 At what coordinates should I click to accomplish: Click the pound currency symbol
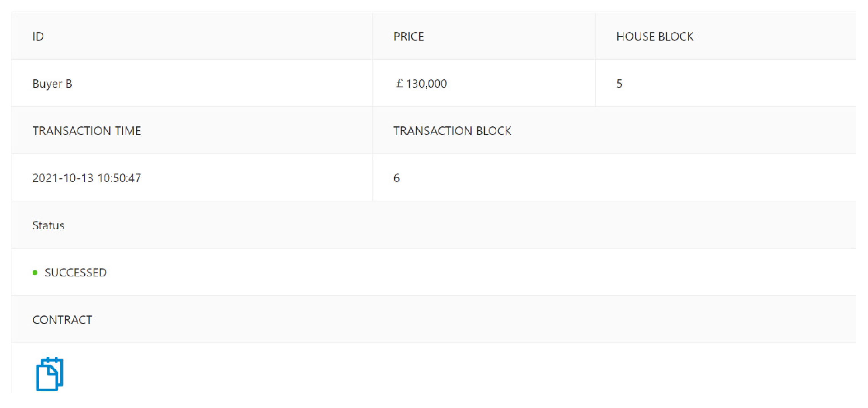[399, 83]
